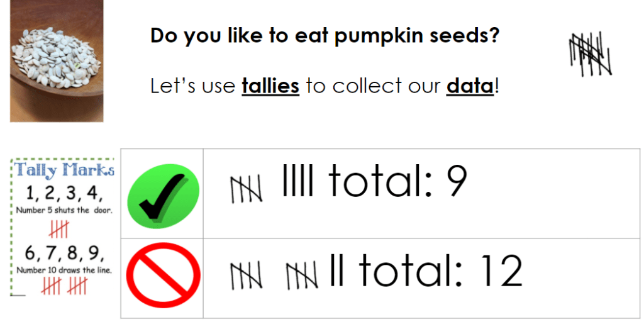Select "6, 7, 8, 9," in the poster
The image size is (644, 329).
(x=62, y=254)
